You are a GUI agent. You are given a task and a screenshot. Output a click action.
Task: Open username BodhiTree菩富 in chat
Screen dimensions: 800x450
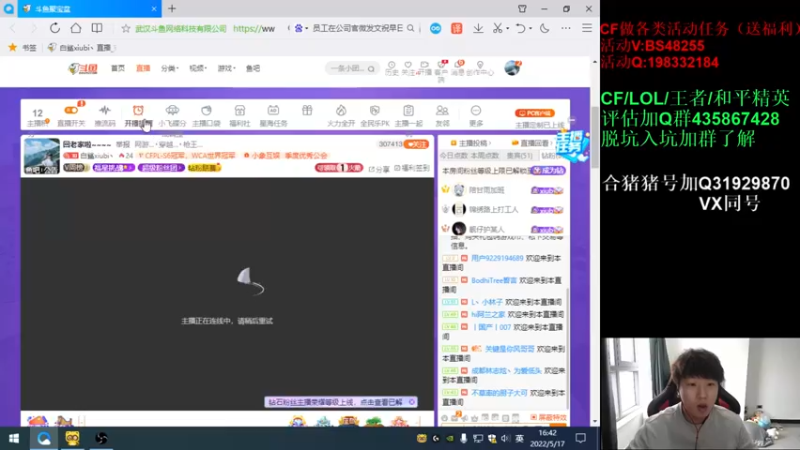494,281
